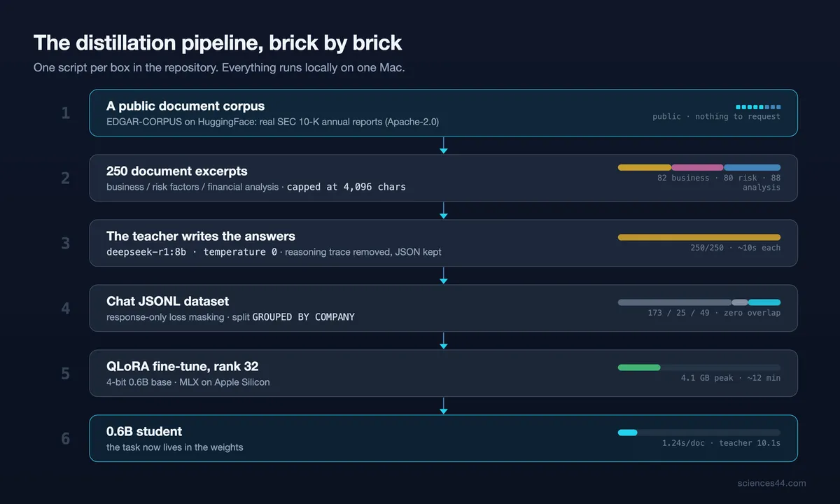Viewport: 840px width, 504px height.
Task: Click arrow between corpus and excerpts boxes
Action: point(444,146)
